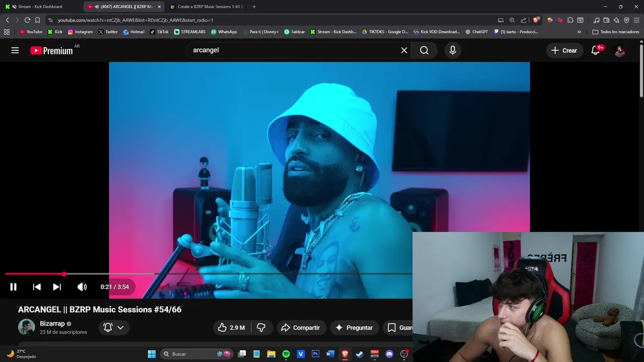Open the apps grid in bookmarks bar
Screen dimensions: 644x362
tap(7, 32)
